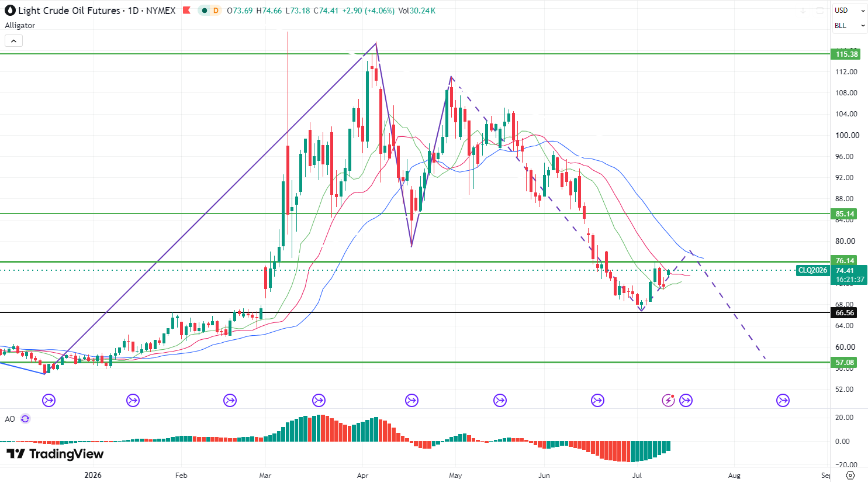
Task: Click the Light Crude Oil Futures title
Action: pos(69,11)
